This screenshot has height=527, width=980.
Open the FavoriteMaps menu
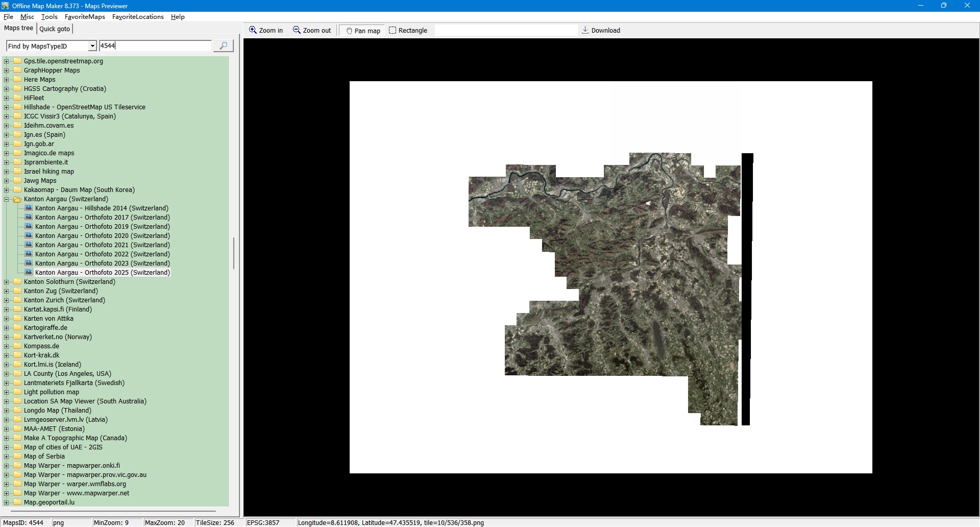pos(85,17)
